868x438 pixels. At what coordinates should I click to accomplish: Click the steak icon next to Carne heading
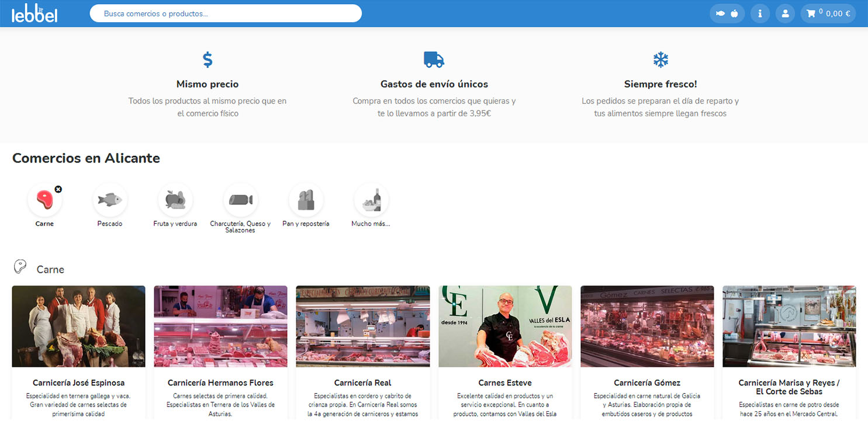tap(20, 267)
